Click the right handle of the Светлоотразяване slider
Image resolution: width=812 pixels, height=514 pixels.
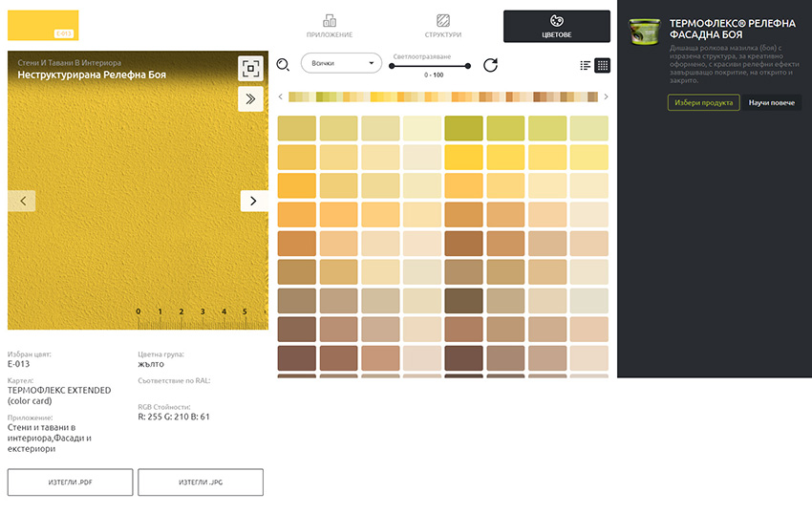pyautogui.click(x=469, y=66)
